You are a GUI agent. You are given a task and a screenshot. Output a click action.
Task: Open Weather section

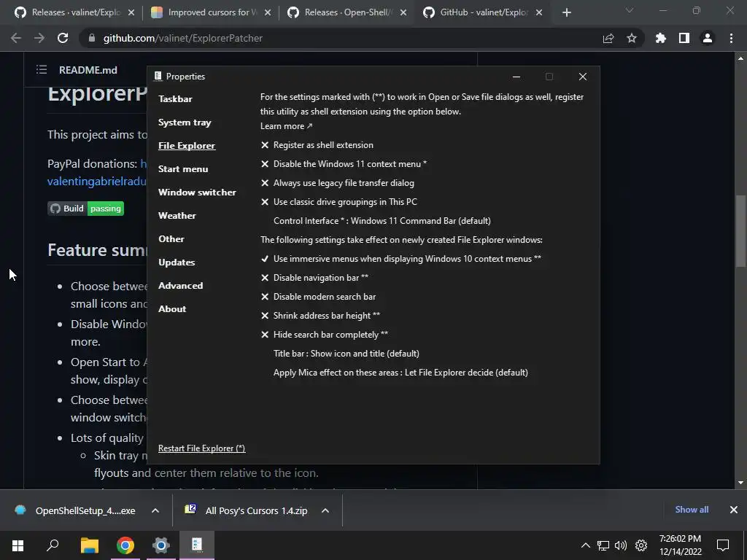pyautogui.click(x=177, y=216)
